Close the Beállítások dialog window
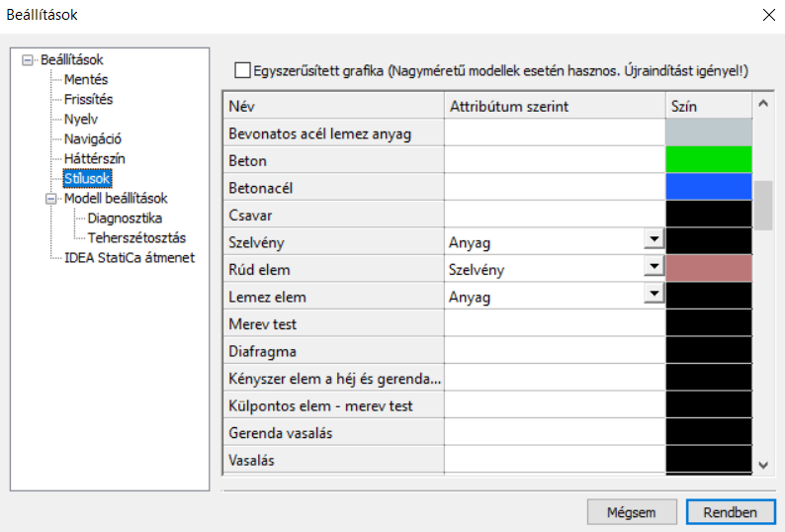The width and height of the screenshot is (785, 532). (x=769, y=15)
